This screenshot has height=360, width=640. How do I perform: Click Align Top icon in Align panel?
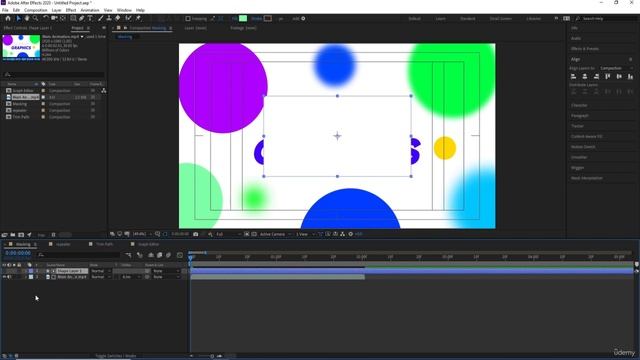coord(608,76)
